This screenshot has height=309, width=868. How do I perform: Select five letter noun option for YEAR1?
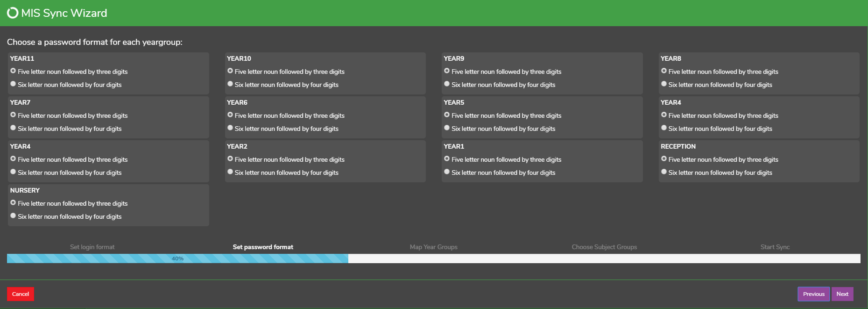pos(447,159)
